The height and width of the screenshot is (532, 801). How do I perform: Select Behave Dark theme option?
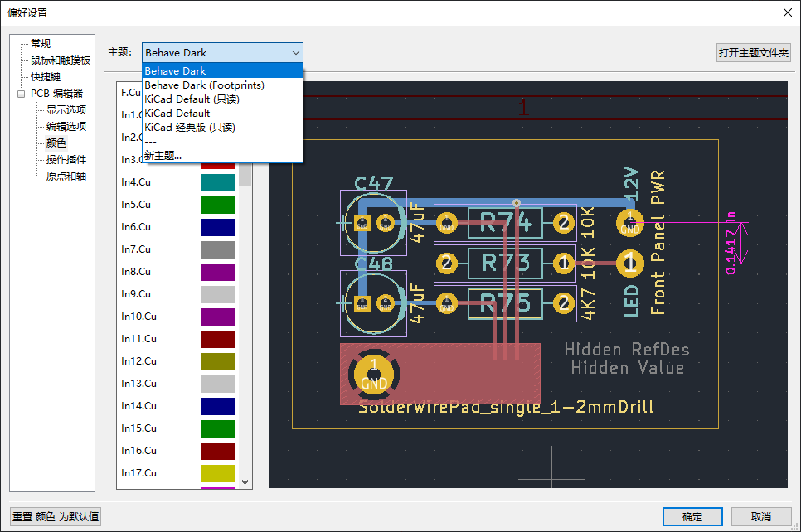click(222, 71)
